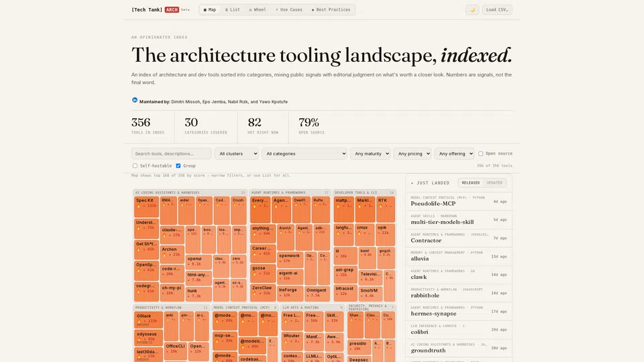Screen dimensions: 644x362
Task: Open the Any pricing dropdown
Action: pos(413,154)
